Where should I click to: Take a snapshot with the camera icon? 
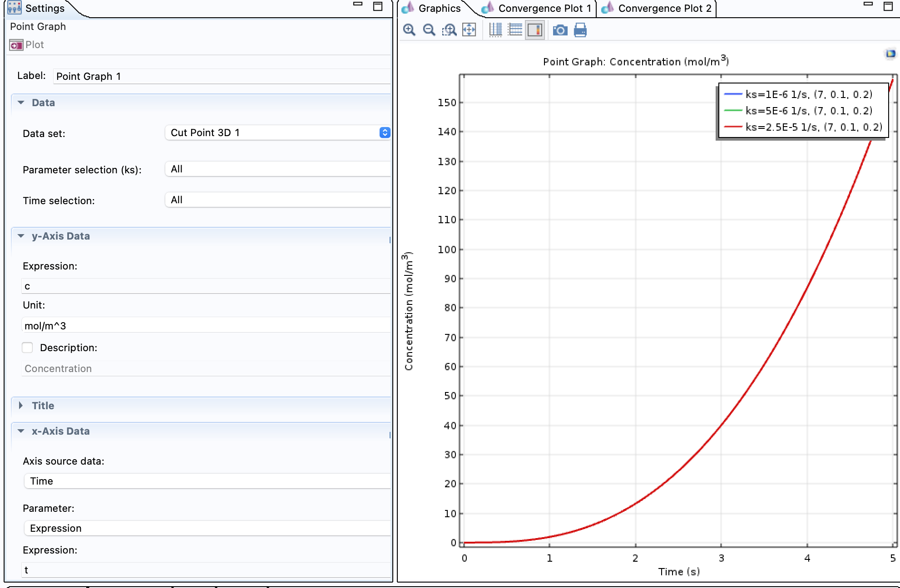coord(560,30)
